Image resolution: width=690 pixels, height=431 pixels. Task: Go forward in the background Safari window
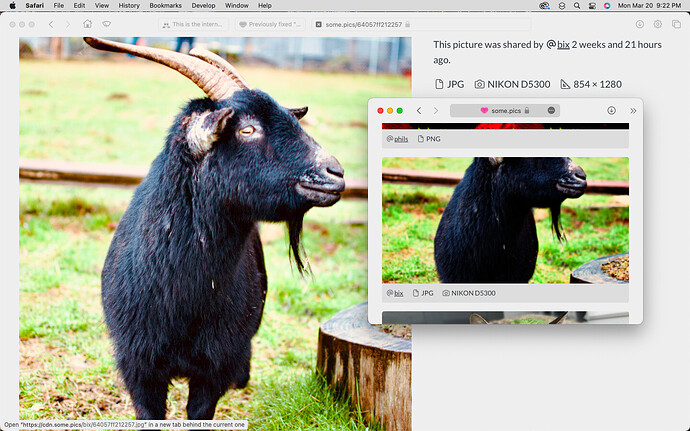click(x=68, y=24)
